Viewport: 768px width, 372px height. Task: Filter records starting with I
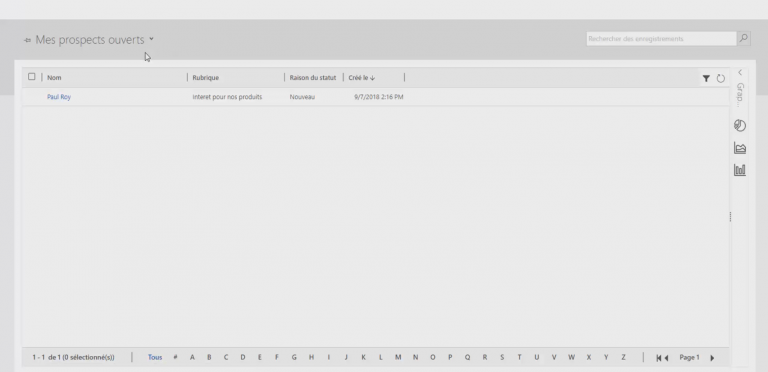[x=329, y=357]
